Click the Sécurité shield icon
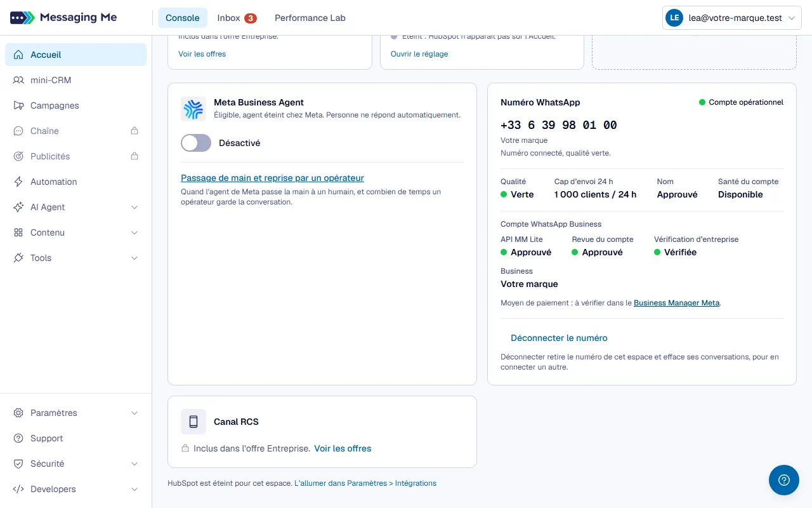The image size is (812, 508). click(18, 464)
